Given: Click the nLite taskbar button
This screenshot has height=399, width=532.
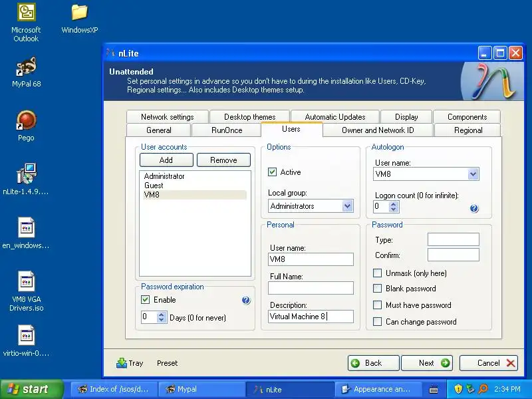Looking at the screenshot, I should (290, 389).
